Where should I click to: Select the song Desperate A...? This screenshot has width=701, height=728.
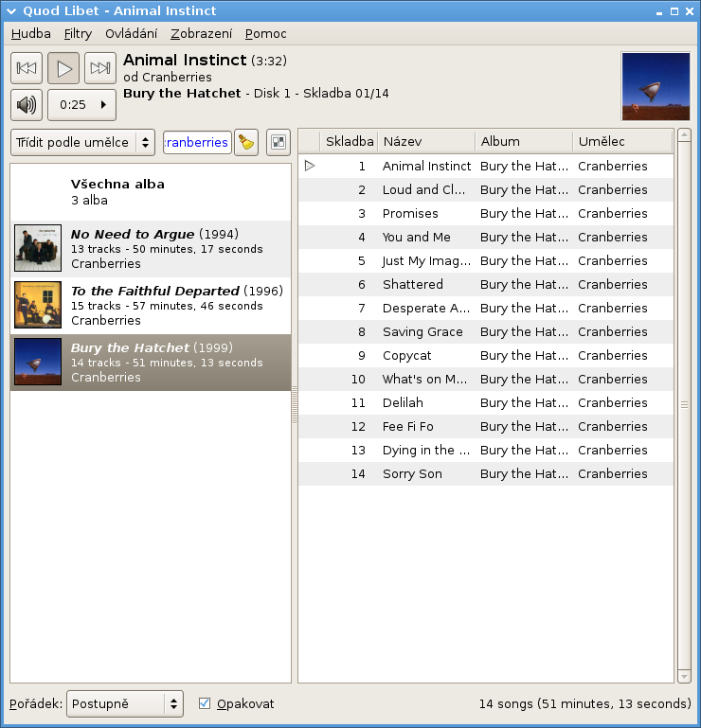point(485,309)
